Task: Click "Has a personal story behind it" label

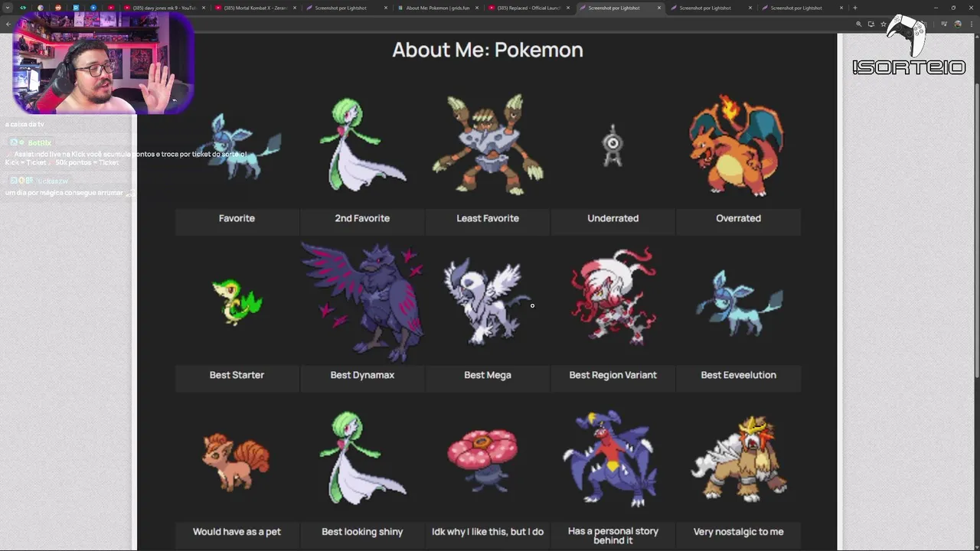Action: pos(612,536)
